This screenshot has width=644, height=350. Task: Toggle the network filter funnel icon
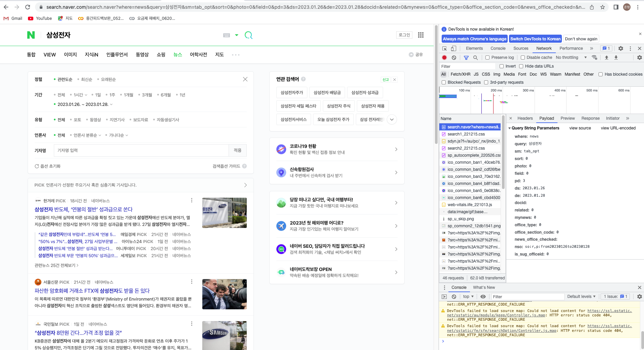point(466,57)
